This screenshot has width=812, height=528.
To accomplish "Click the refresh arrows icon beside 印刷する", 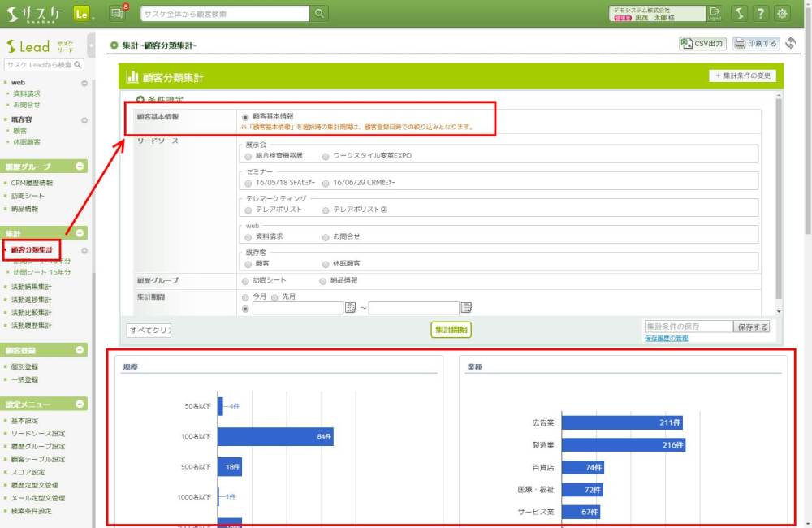I will [791, 44].
